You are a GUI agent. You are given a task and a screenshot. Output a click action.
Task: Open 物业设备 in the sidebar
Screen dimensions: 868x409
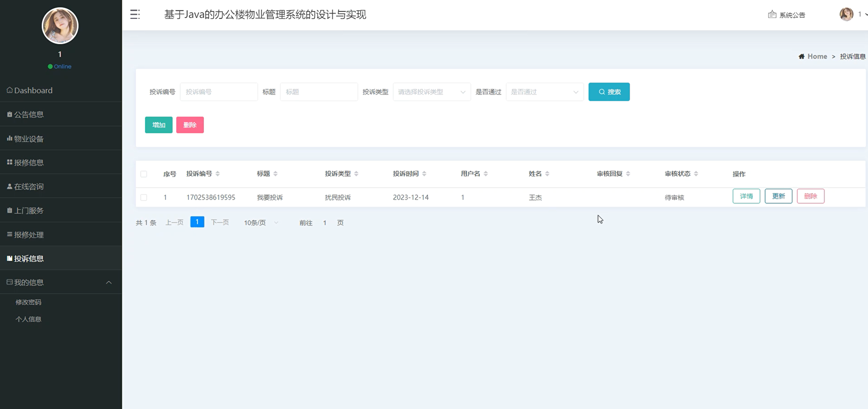tap(29, 139)
